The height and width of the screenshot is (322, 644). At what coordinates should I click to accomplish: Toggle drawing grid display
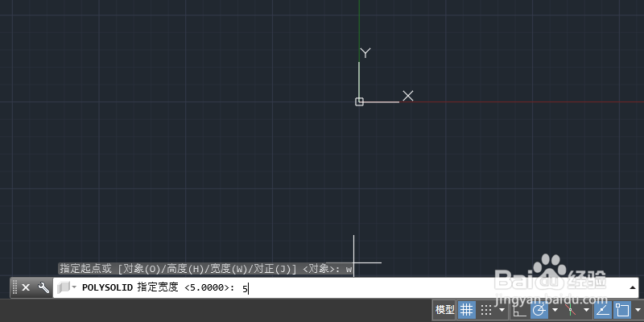pyautogui.click(x=466, y=310)
